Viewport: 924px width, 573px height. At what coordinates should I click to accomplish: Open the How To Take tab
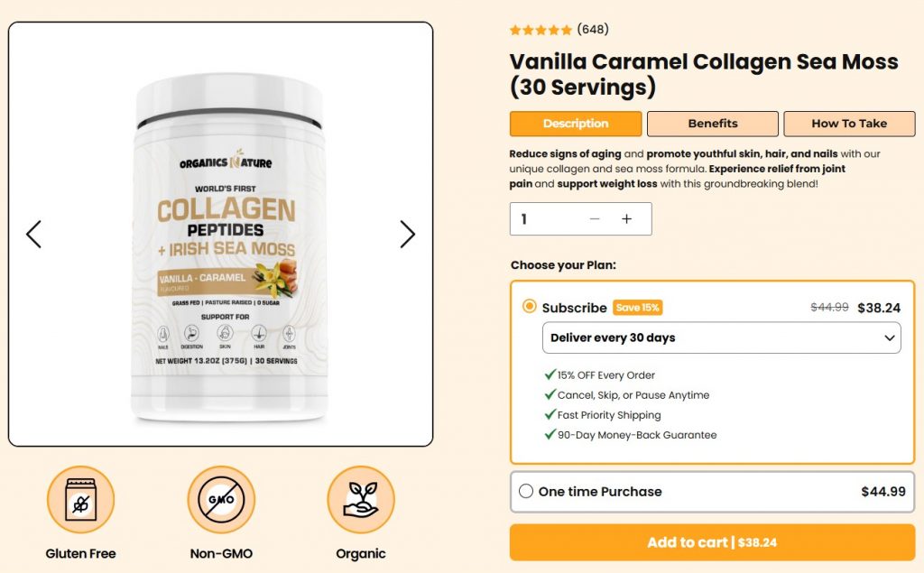click(x=849, y=124)
